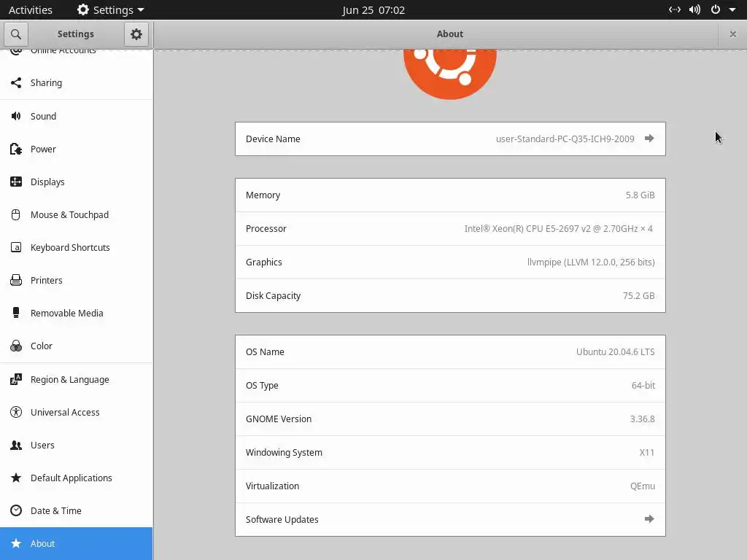This screenshot has width=747, height=560.
Task: Click the Processor value Intel Xeon E5-2697
Action: (558, 228)
